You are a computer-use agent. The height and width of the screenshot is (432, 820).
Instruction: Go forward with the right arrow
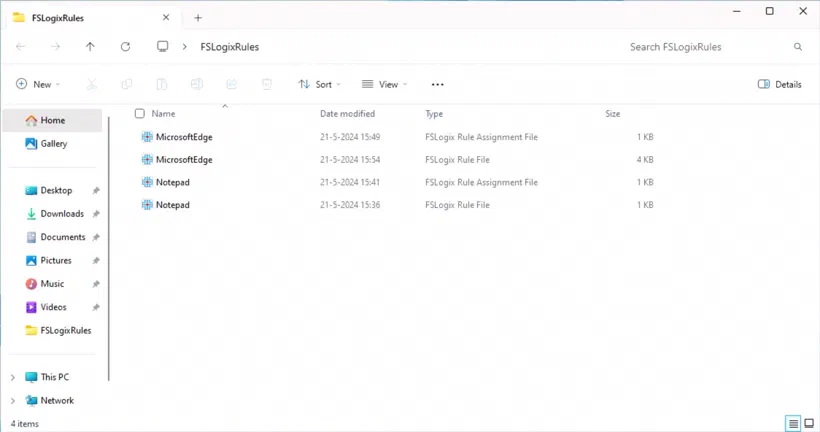[x=55, y=47]
